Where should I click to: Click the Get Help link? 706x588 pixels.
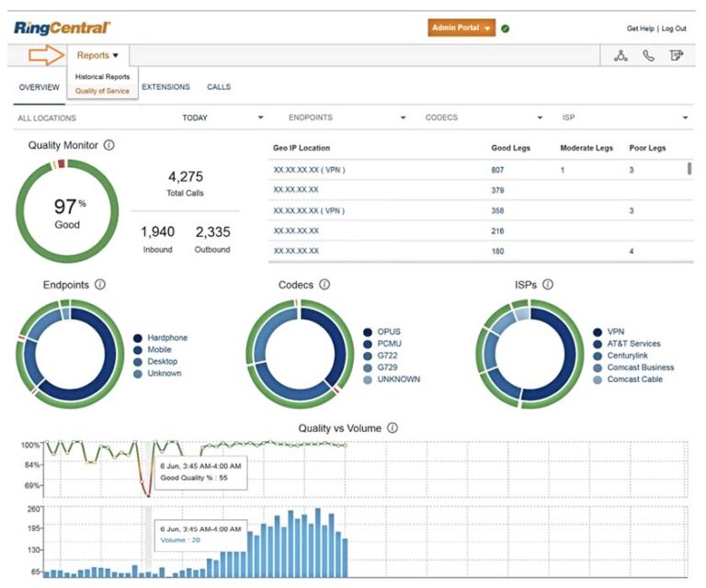[x=641, y=28]
